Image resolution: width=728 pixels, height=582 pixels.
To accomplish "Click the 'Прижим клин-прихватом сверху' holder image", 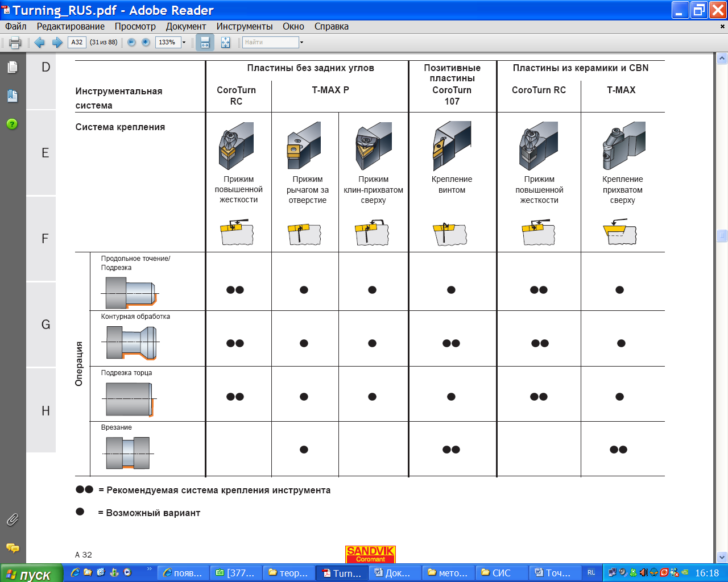I will pos(373,146).
